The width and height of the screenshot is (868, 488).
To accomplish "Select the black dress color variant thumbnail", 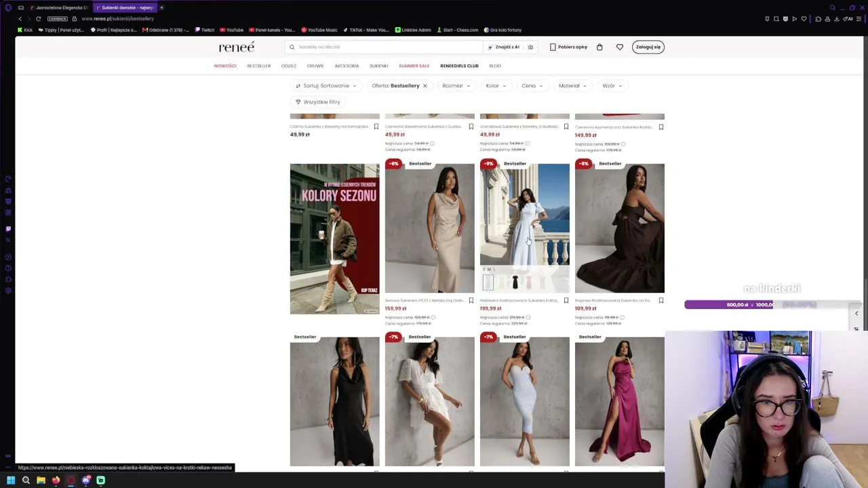I will point(515,282).
